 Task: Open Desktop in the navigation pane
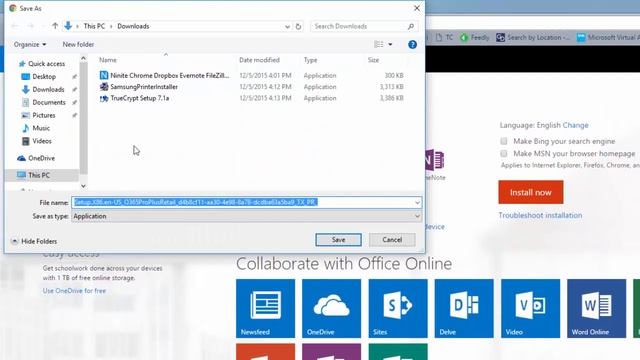44,77
